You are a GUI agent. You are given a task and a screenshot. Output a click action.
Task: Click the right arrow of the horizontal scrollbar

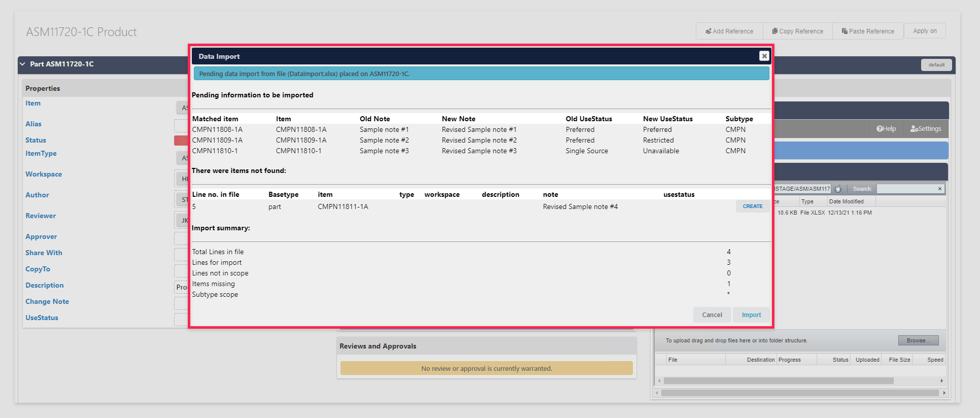tap(941, 380)
